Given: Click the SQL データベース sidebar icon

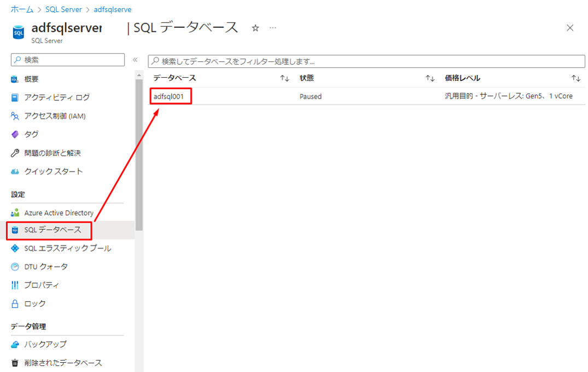Looking at the screenshot, I should click(x=15, y=230).
